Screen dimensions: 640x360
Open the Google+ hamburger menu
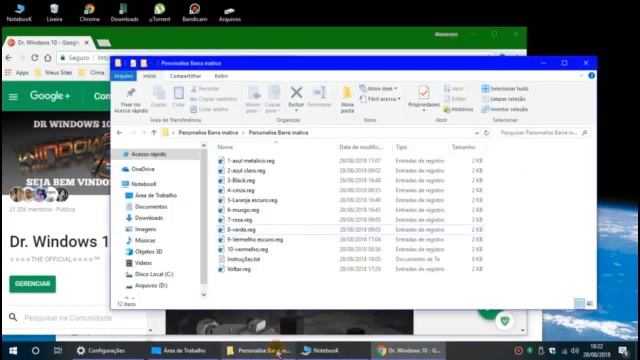[13, 97]
